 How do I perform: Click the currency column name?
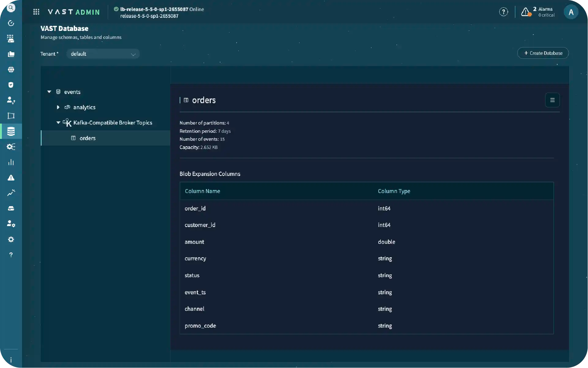[x=195, y=258]
